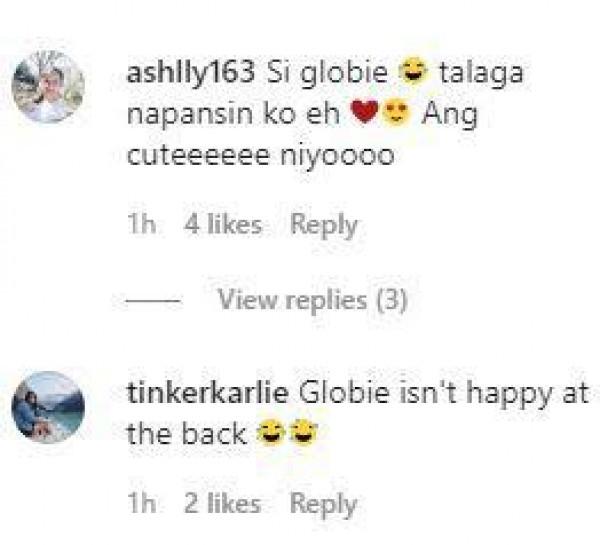Click the first laughing emoji after "the back"

[x=271, y=432]
